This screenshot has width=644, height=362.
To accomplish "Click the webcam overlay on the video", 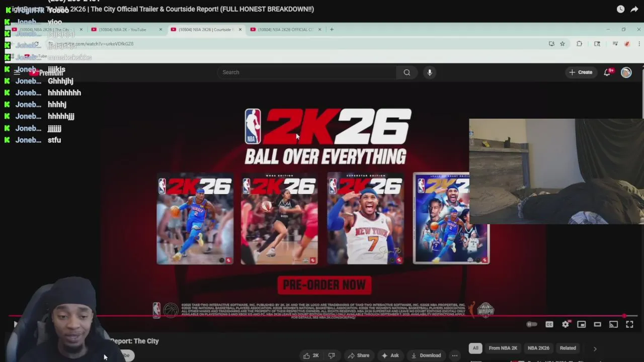I will click(556, 171).
